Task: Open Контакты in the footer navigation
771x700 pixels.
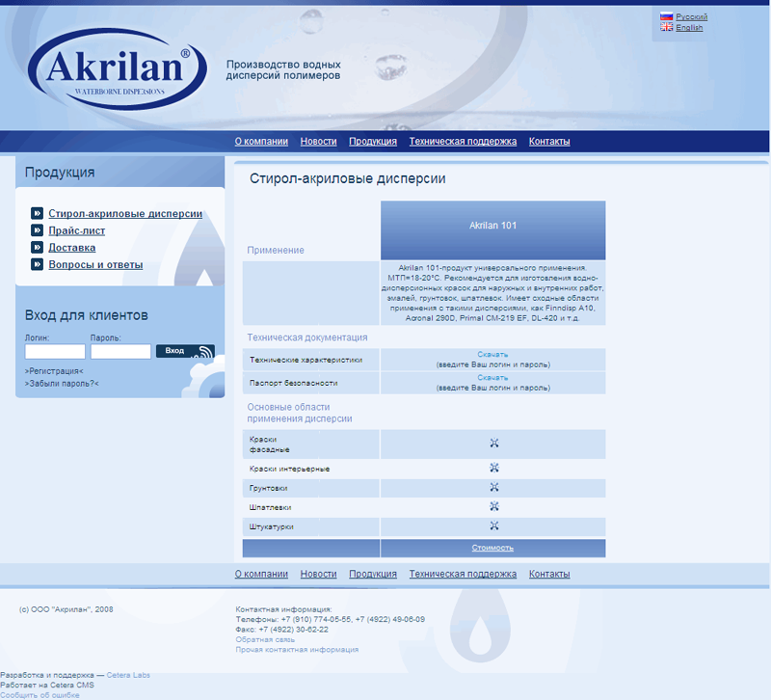Action: click(549, 575)
